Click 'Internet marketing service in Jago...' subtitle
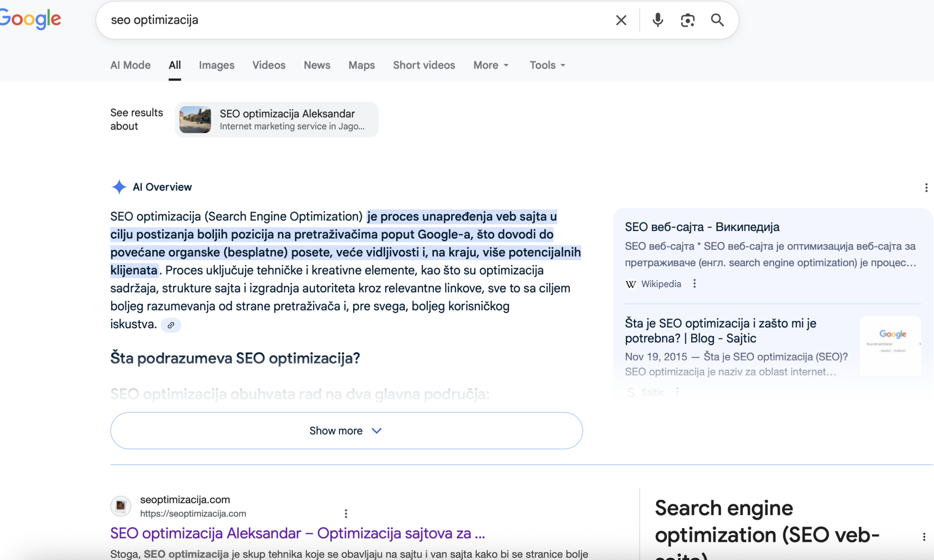 coord(292,126)
